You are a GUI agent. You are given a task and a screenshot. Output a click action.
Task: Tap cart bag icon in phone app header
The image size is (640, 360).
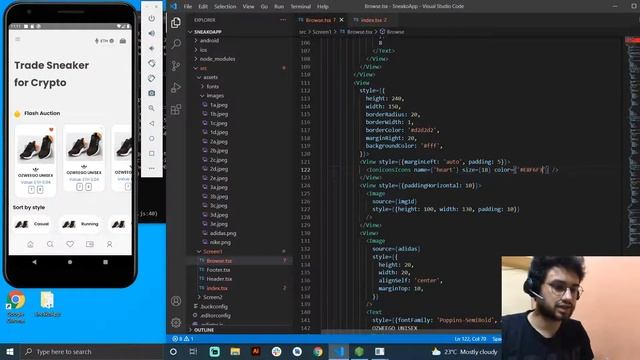coord(123,41)
